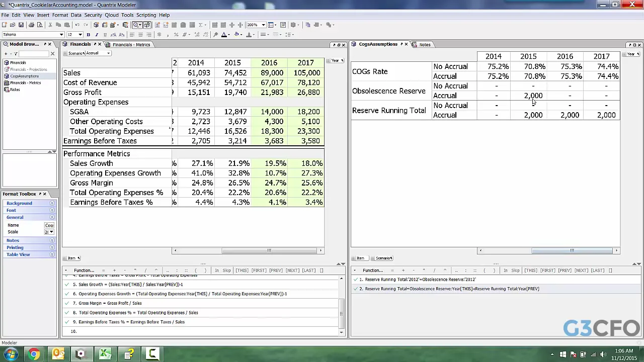Viewport: 644px width, 362px height.
Task: Open the Scripting menu
Action: coord(146,15)
